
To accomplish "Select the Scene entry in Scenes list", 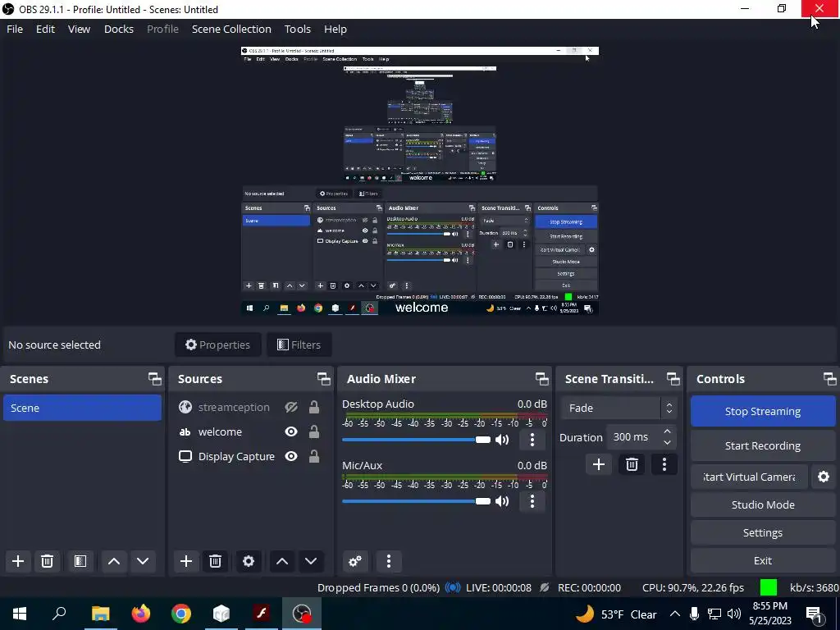I will click(83, 409).
